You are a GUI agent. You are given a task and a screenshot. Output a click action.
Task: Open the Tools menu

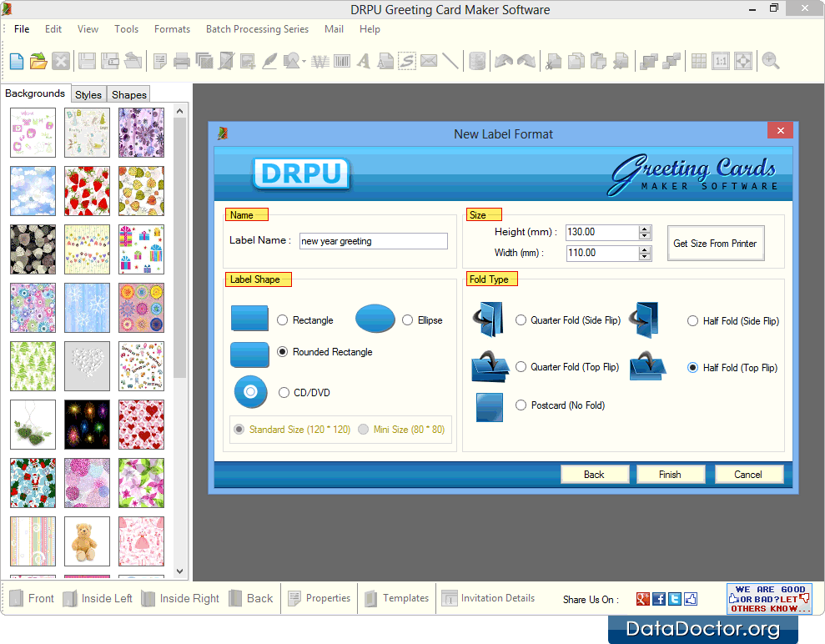click(x=126, y=29)
